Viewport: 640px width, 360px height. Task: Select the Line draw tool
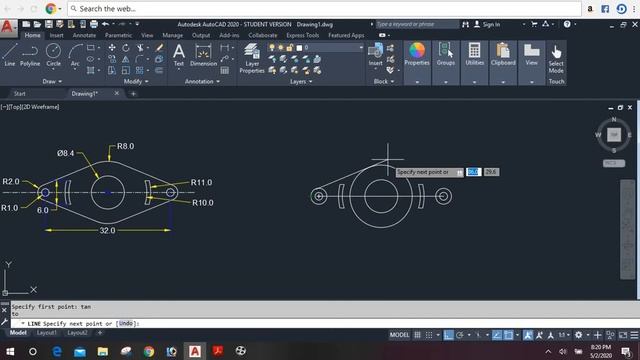[x=9, y=55]
